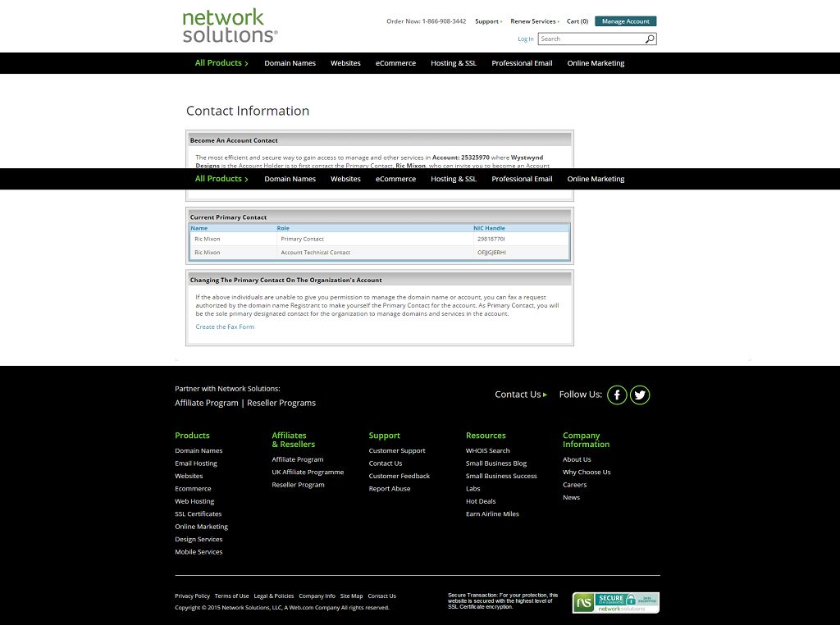
Task: Expand All Products in second nav bar
Action: pyautogui.click(x=221, y=179)
